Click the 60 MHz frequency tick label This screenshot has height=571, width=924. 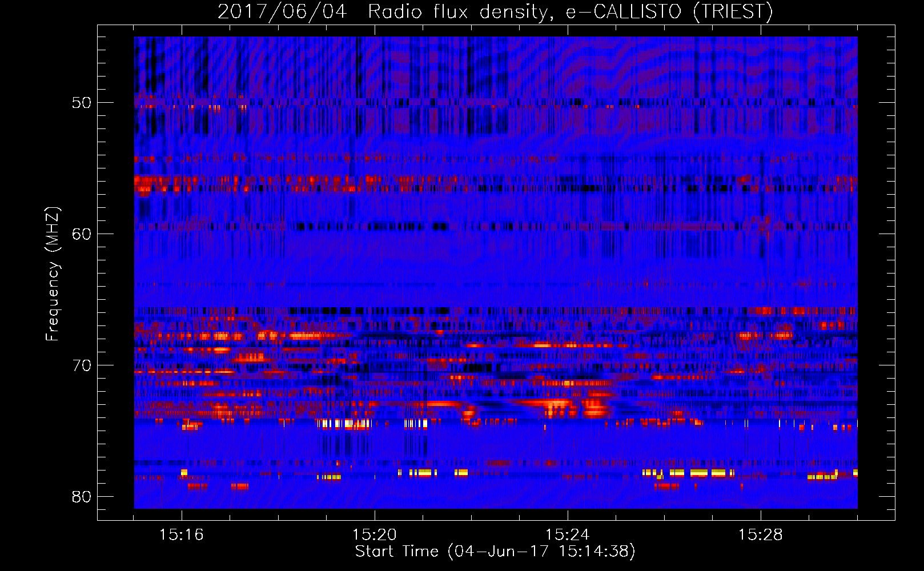coord(82,234)
